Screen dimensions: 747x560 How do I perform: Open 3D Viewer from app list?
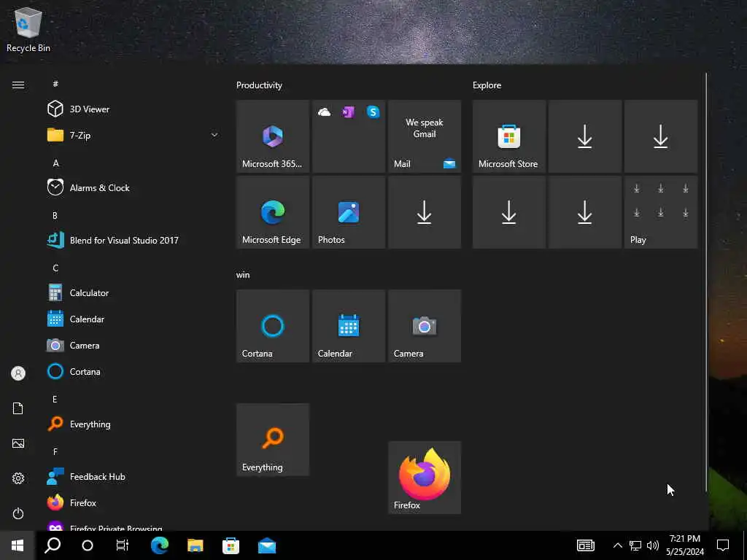click(133, 109)
